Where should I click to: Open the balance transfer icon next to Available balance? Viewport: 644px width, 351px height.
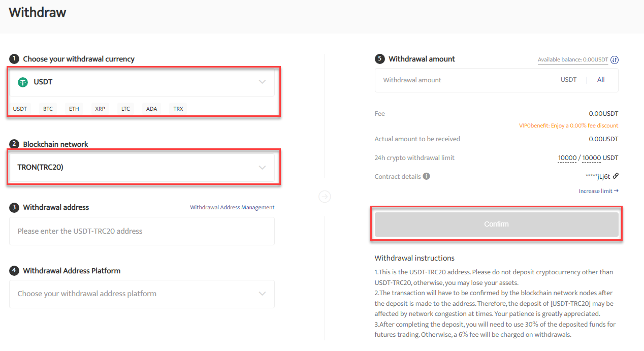click(615, 60)
